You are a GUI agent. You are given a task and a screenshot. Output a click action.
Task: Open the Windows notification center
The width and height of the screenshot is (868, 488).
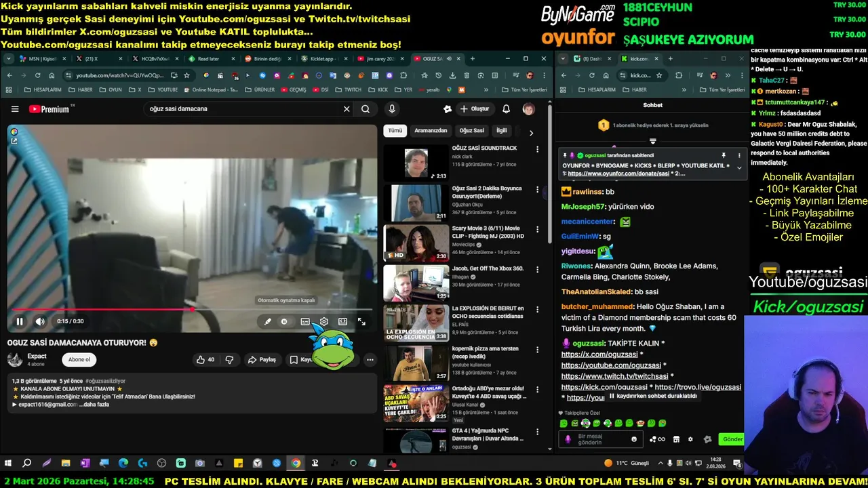[x=737, y=464]
